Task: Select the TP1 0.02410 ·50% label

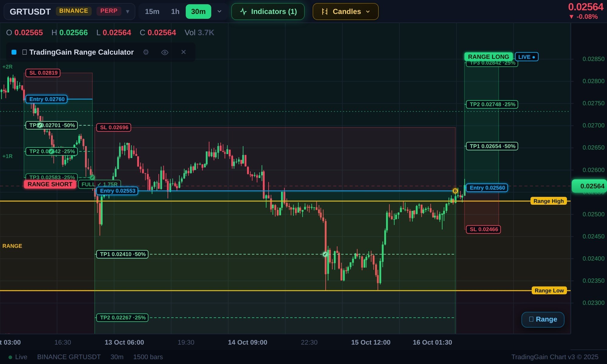Action: pyautogui.click(x=123, y=254)
